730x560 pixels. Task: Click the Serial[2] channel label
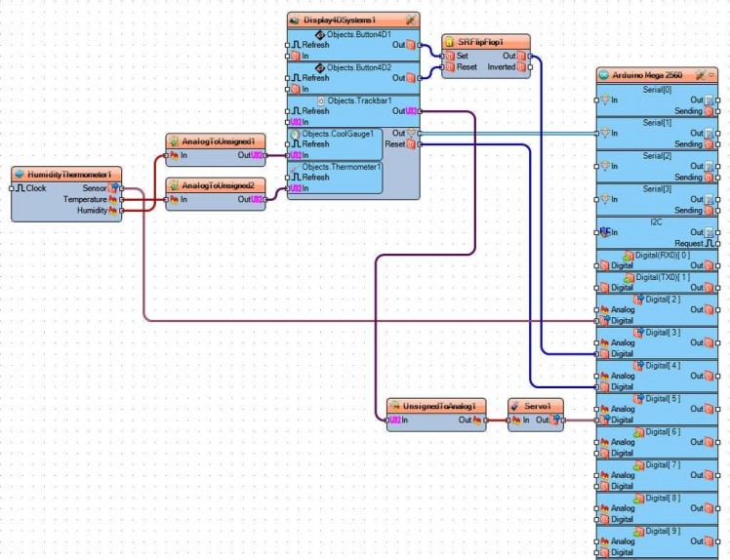[x=657, y=156]
